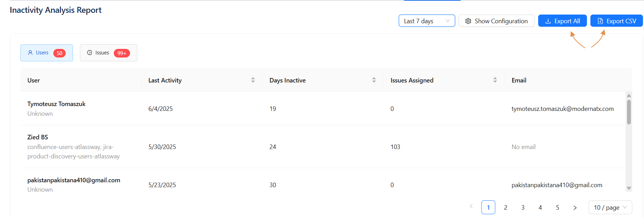Sort by Issues Assigned column icon
Image resolution: width=644 pixels, height=218 pixels.
point(495,80)
